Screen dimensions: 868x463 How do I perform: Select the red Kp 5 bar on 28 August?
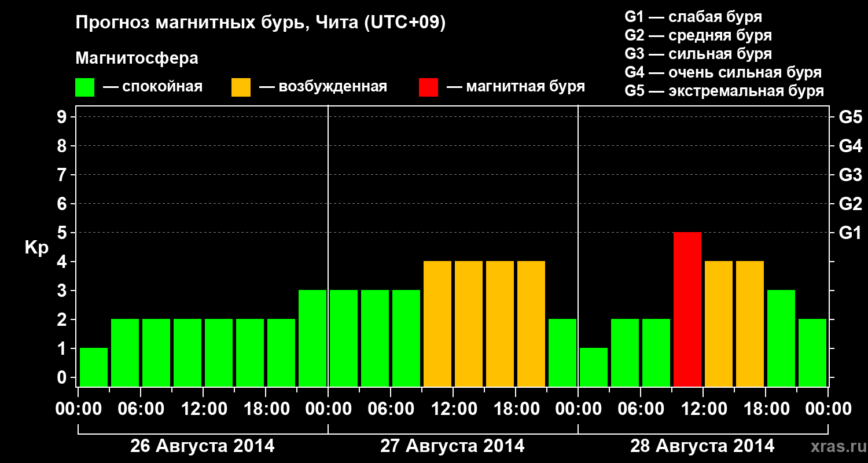(x=687, y=309)
